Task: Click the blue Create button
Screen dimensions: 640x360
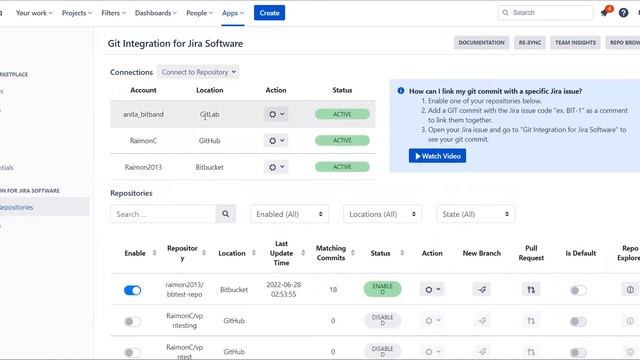Action: [269, 13]
